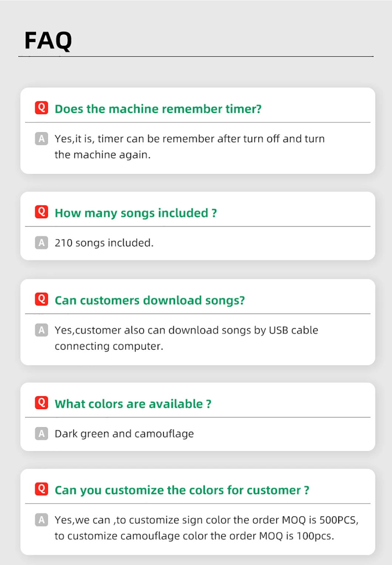Click the gray A icon beside '210 songs included'
This screenshot has height=565, width=392.
click(41, 243)
